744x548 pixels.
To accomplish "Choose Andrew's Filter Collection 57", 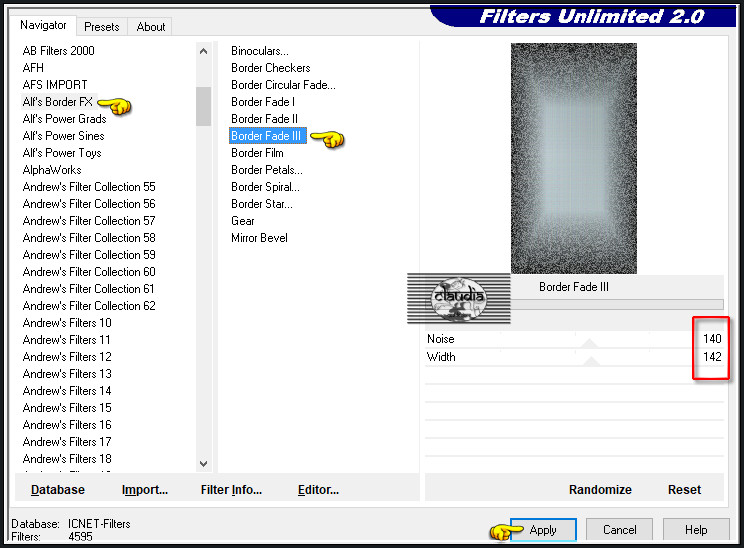I will point(89,221).
